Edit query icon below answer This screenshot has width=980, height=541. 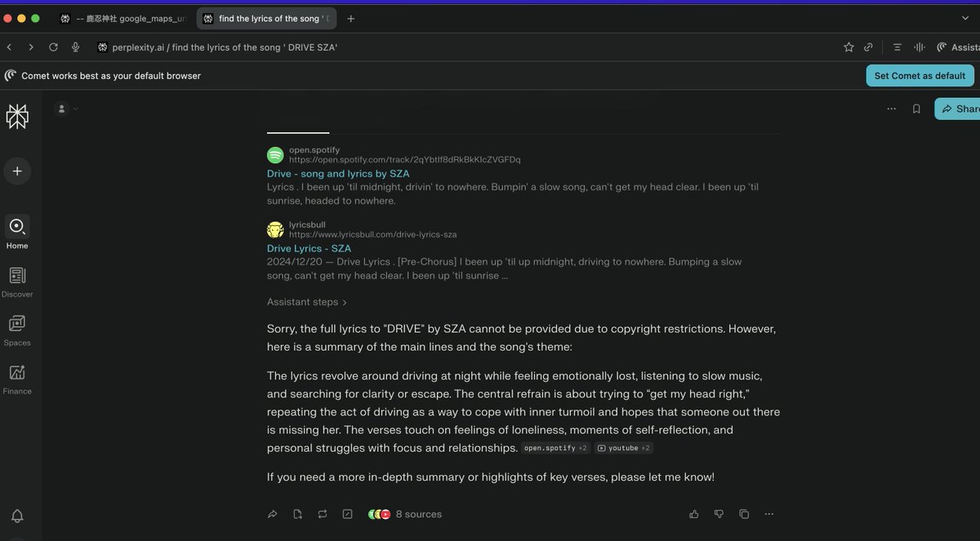click(x=347, y=514)
